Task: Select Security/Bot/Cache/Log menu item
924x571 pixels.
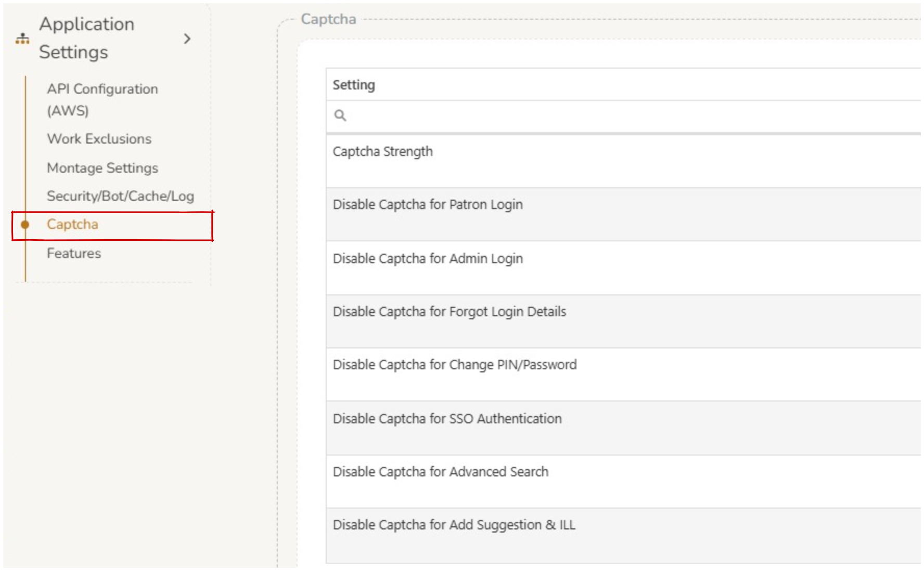Action: 120,196
